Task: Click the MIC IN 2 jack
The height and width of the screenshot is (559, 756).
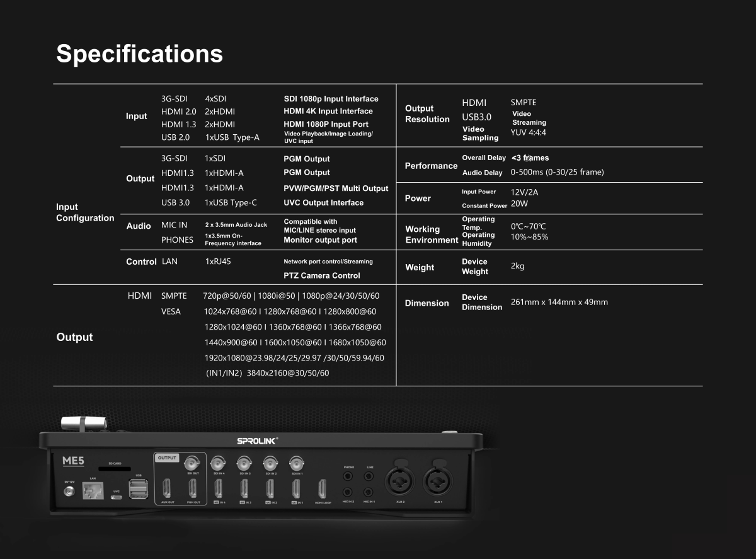Action: point(348,492)
